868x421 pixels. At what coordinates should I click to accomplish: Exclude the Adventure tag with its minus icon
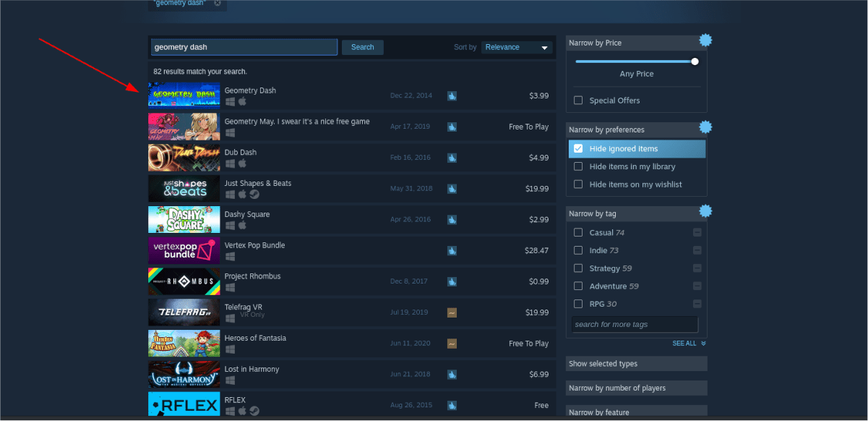(x=697, y=286)
